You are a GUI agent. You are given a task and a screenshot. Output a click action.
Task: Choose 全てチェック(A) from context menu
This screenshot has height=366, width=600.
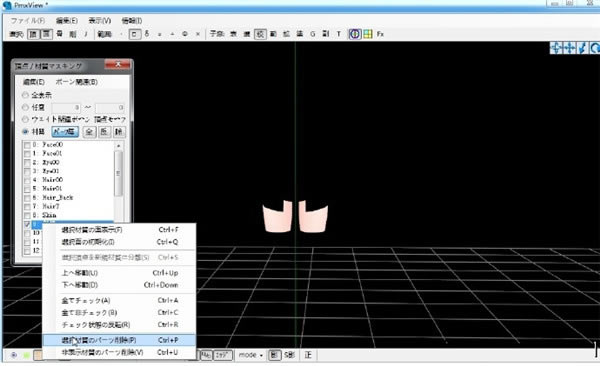click(119, 301)
